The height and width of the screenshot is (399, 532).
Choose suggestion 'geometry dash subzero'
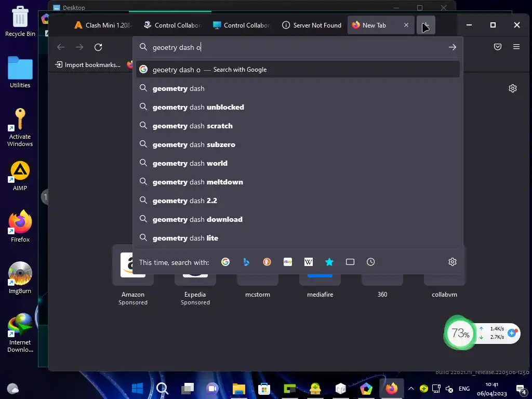[x=298, y=144]
